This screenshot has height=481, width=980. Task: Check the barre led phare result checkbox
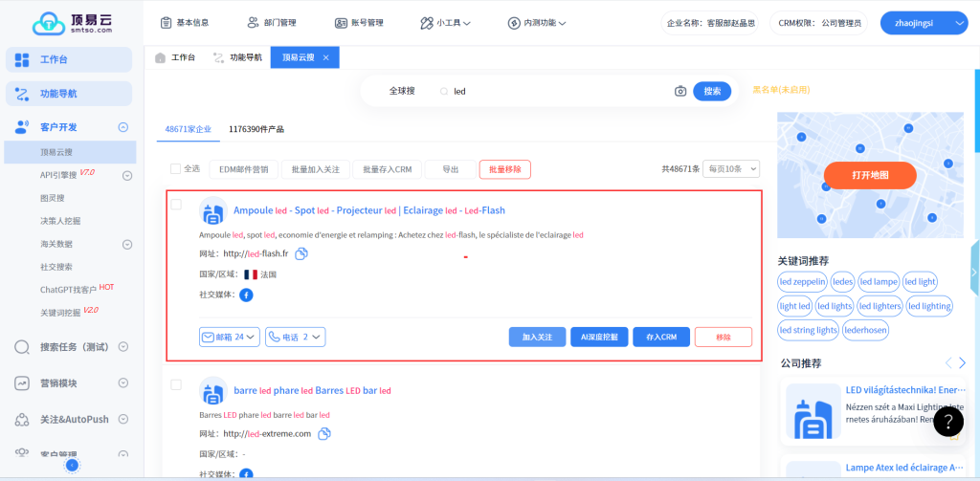[176, 384]
